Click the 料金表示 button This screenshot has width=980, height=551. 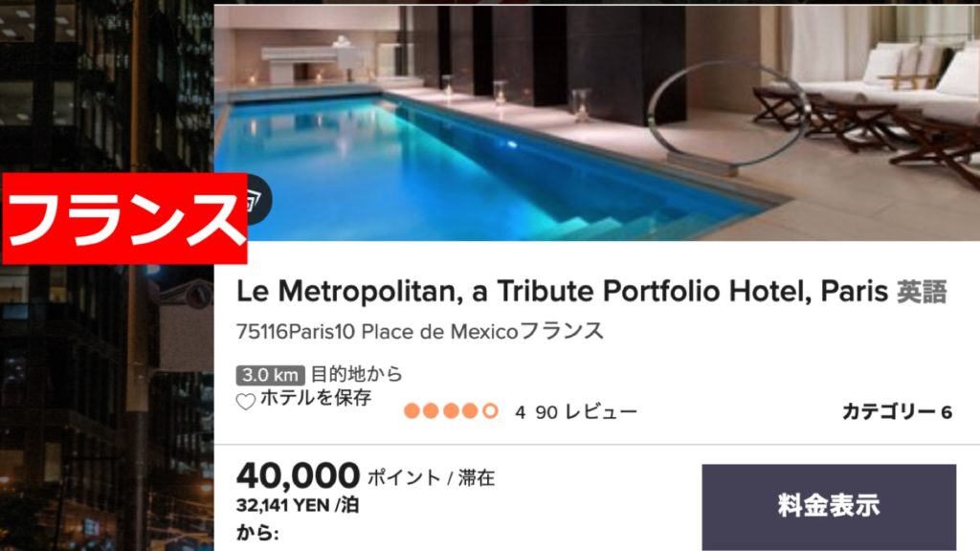[x=829, y=506]
